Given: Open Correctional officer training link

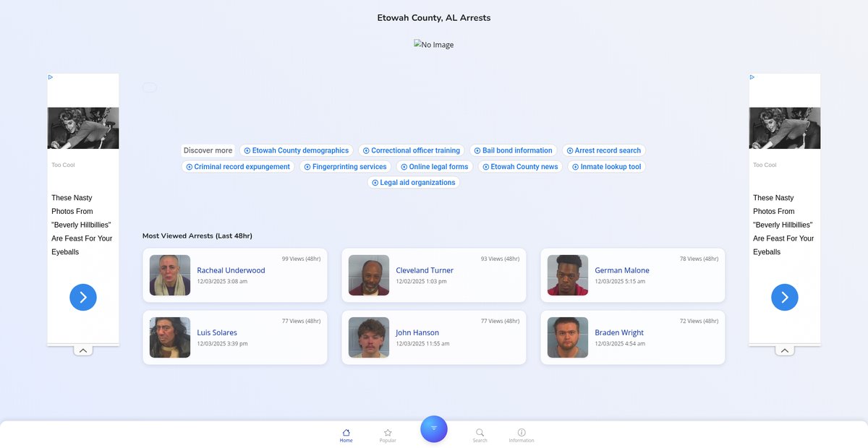Looking at the screenshot, I should [x=412, y=150].
